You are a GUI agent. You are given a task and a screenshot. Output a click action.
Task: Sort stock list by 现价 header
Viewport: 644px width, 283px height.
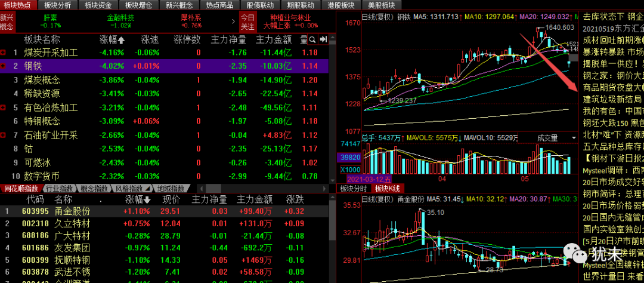(171, 200)
